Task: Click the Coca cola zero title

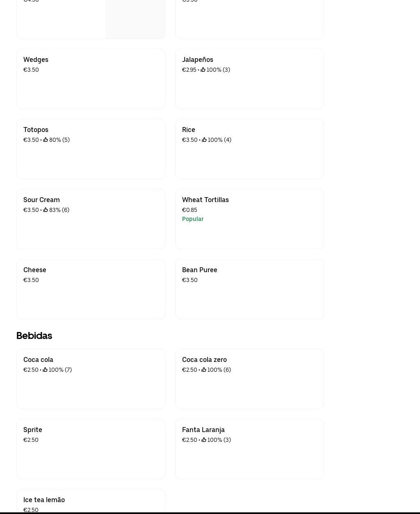Action: coord(204,359)
